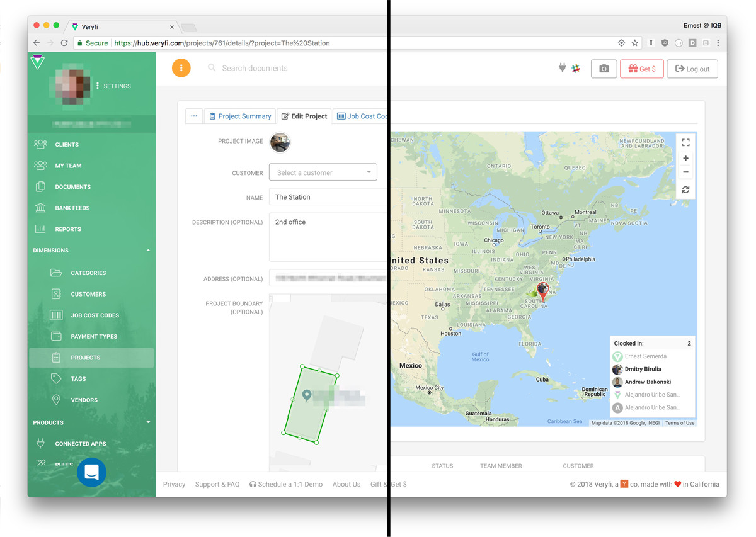Screen dimensions: 756x537
Task: Click the Veryfi logo in sidebar
Action: click(38, 62)
